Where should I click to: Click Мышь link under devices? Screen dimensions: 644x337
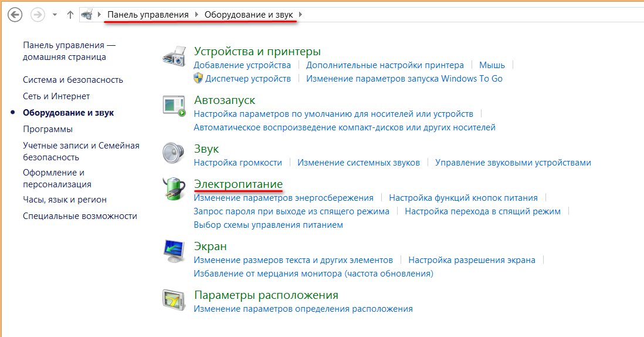[492, 65]
